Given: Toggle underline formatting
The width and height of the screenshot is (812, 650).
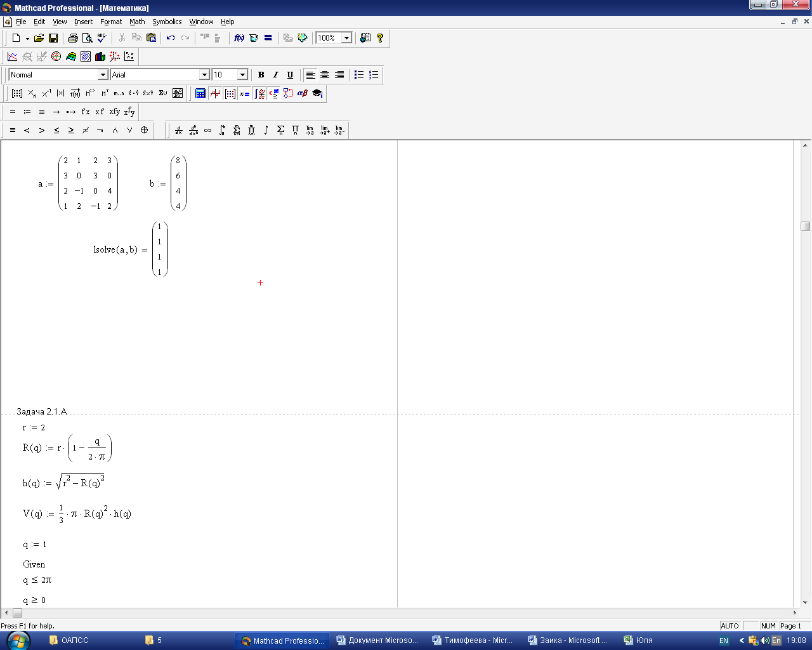Looking at the screenshot, I should 290,75.
